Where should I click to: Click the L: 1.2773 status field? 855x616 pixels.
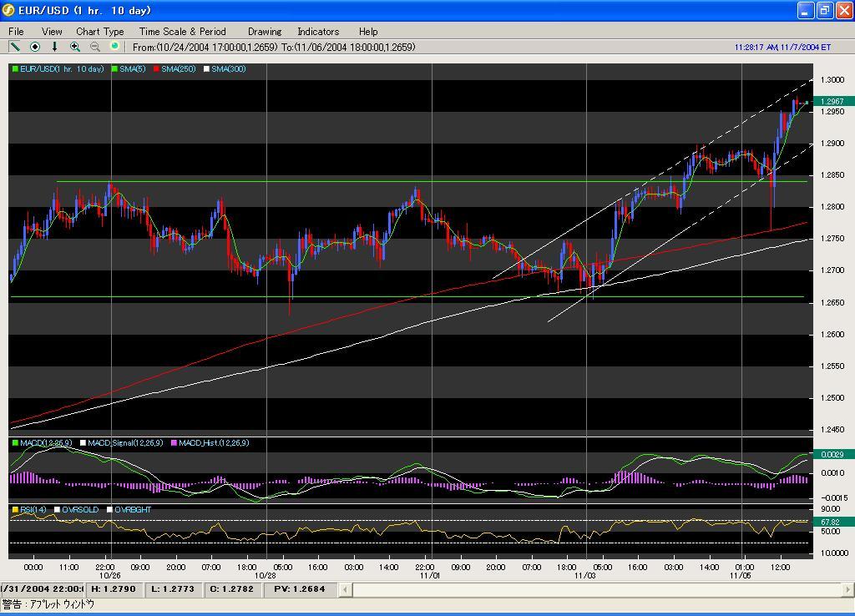coord(173,589)
